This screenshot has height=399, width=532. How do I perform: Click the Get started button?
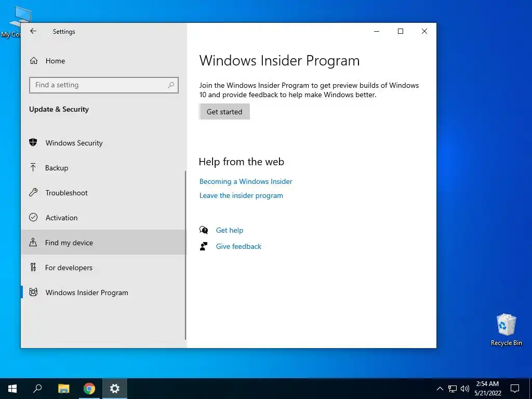coord(224,112)
